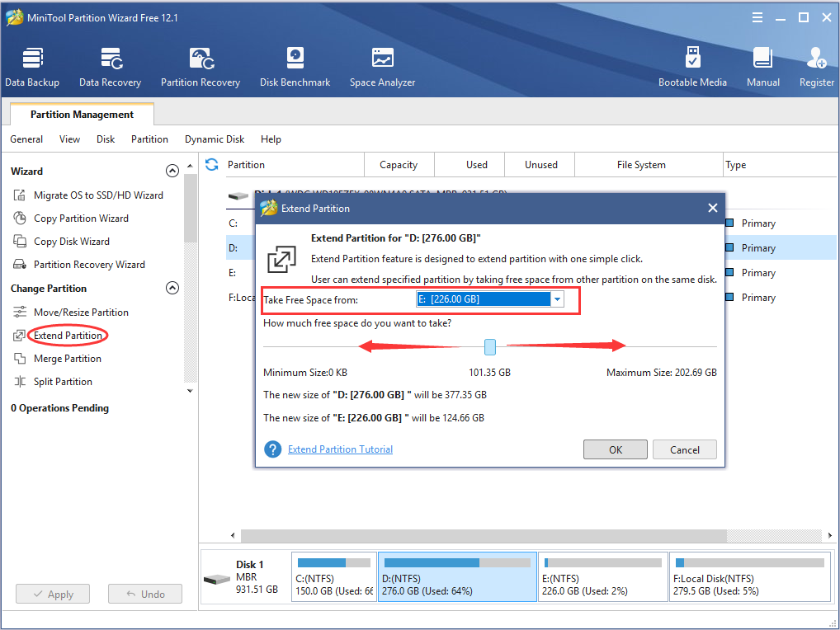
Task: Select the E: row in partition list
Action: coord(240,273)
